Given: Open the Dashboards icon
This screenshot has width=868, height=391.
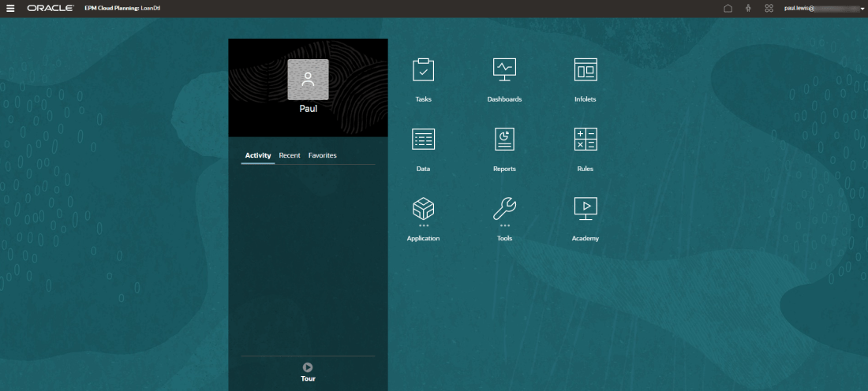Looking at the screenshot, I should (x=504, y=70).
